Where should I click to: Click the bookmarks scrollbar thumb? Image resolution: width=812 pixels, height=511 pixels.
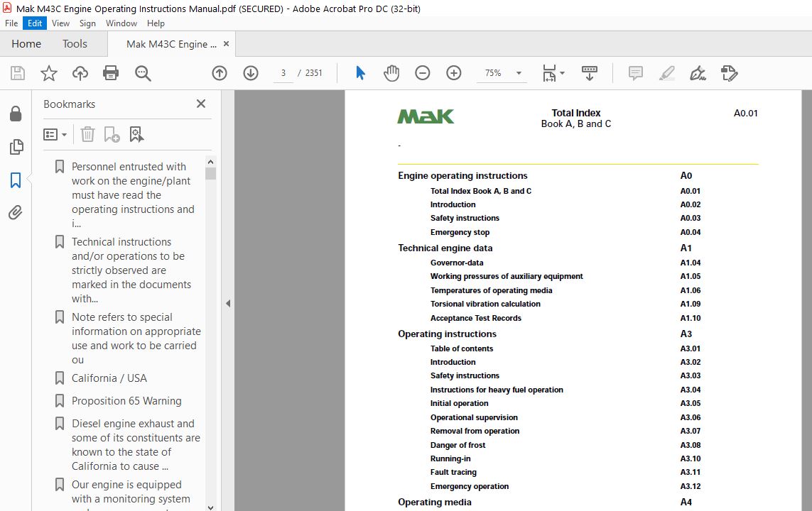click(210, 173)
